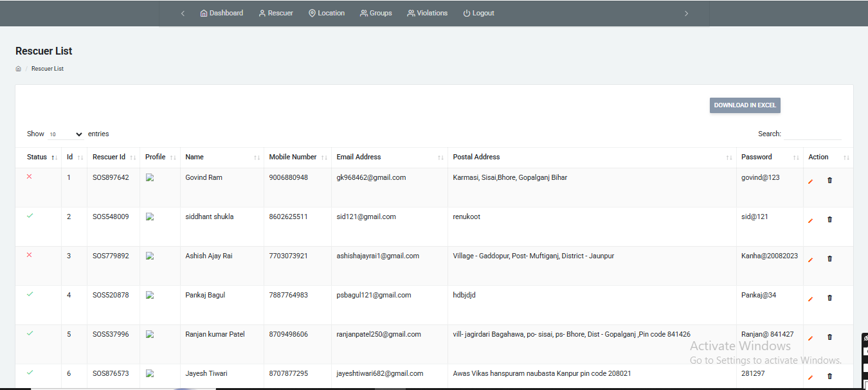Edit the Ashish Ajay Rai rescuer entry
Image resolution: width=868 pixels, height=390 pixels.
click(810, 260)
